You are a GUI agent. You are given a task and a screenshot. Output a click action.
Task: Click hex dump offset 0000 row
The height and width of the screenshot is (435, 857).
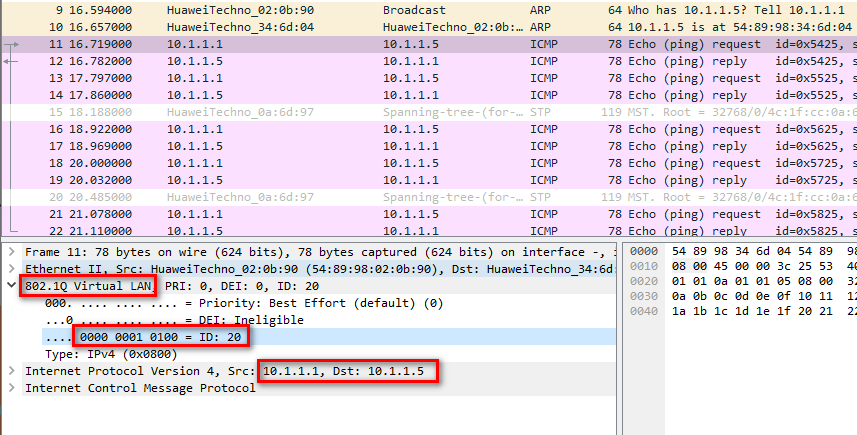[743, 251]
